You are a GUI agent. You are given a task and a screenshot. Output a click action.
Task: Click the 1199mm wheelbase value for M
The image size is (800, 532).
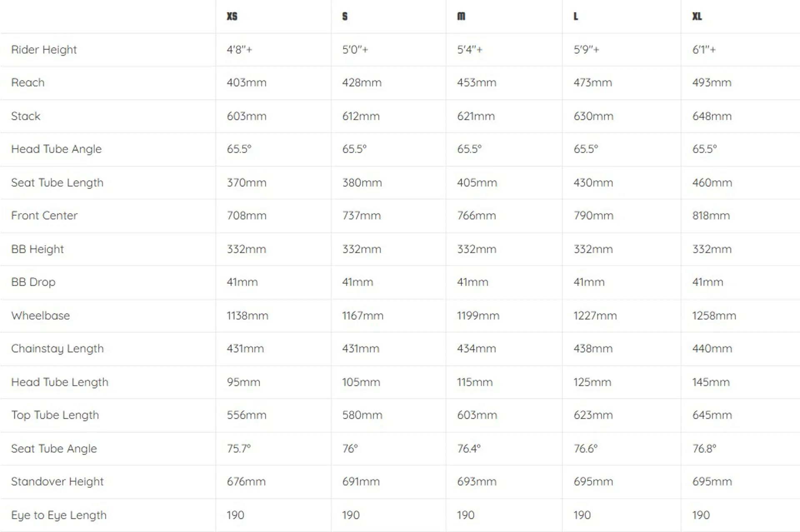(x=478, y=316)
